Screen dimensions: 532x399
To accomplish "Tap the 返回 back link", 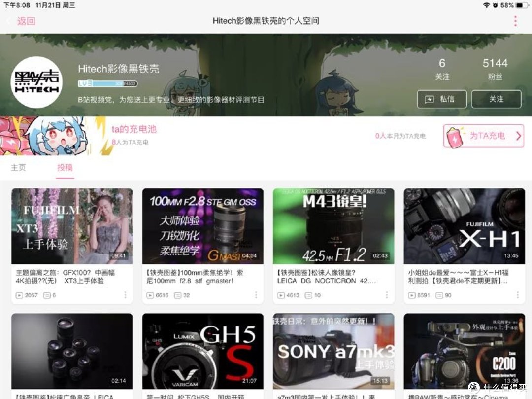I will pos(26,21).
